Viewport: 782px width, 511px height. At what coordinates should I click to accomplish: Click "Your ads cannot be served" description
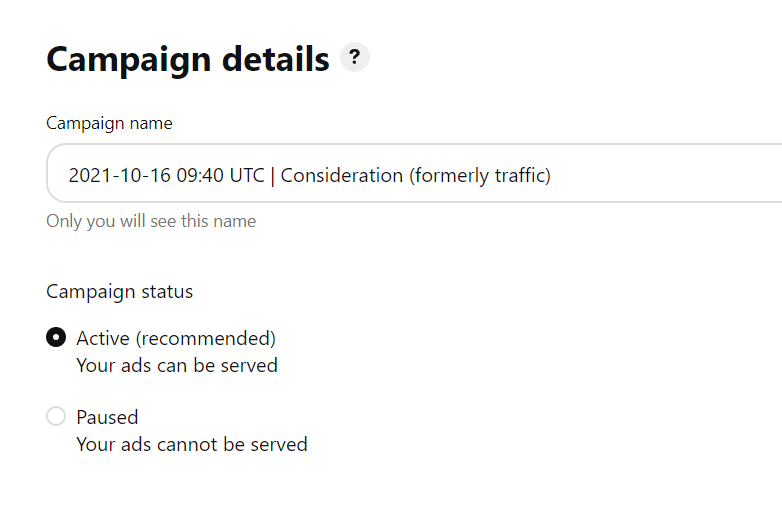(192, 444)
